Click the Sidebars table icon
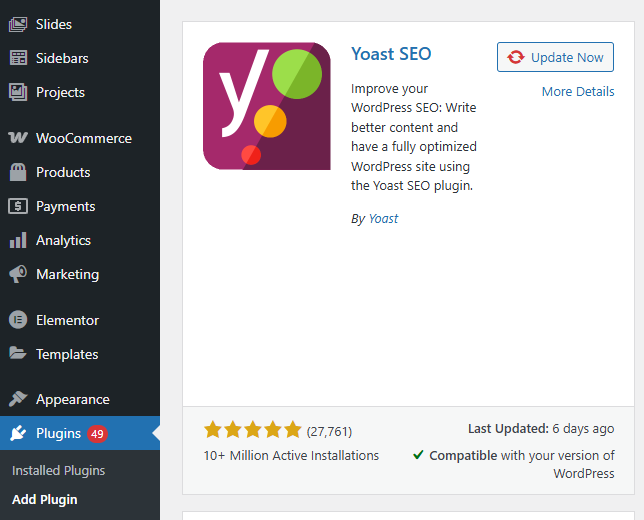This screenshot has width=644, height=520. pos(18,58)
